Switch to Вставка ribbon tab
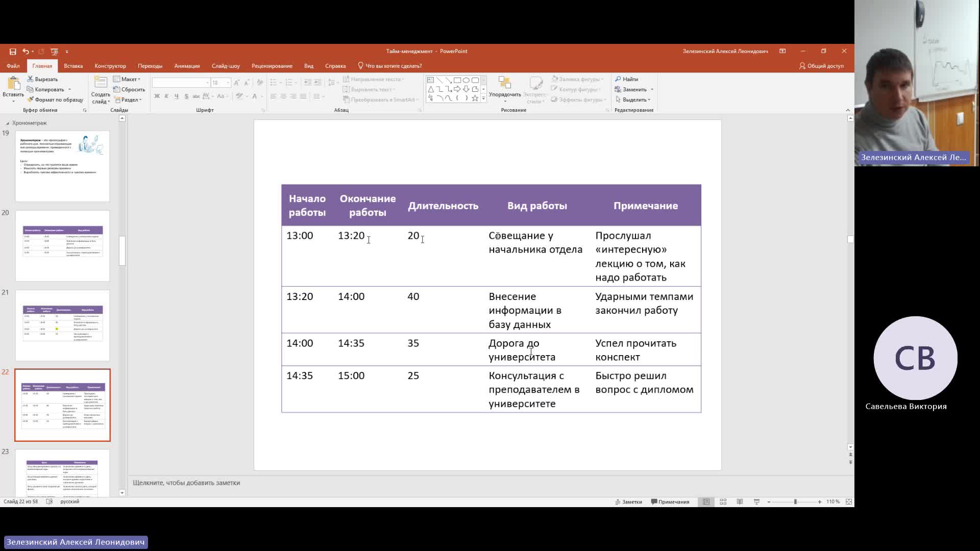 [73, 66]
